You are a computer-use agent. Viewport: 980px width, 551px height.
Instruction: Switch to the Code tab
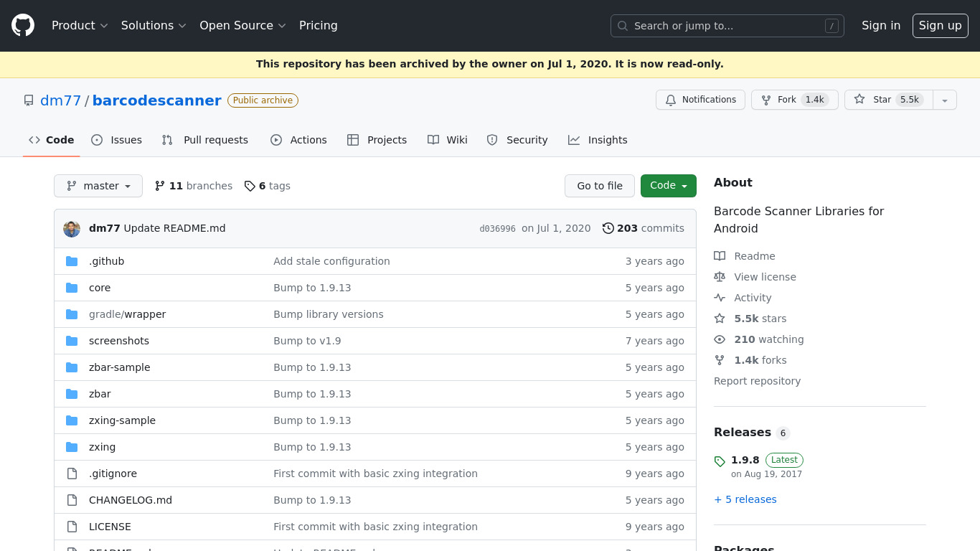click(x=51, y=140)
